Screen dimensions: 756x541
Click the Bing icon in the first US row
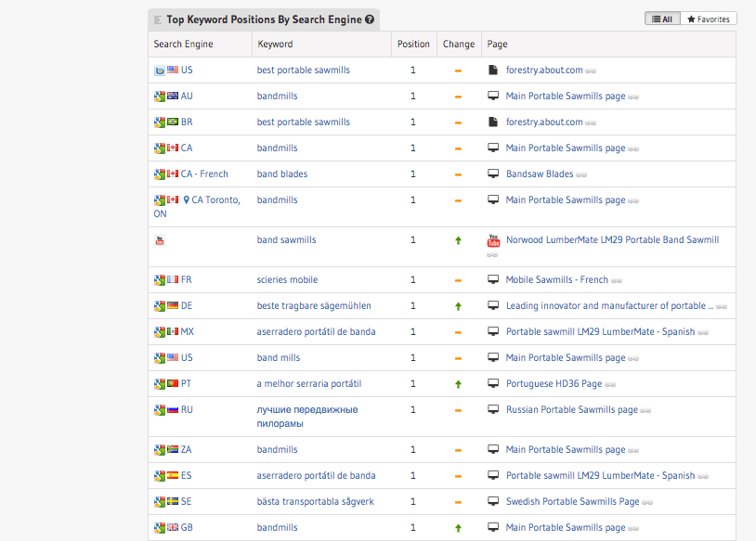160,71
